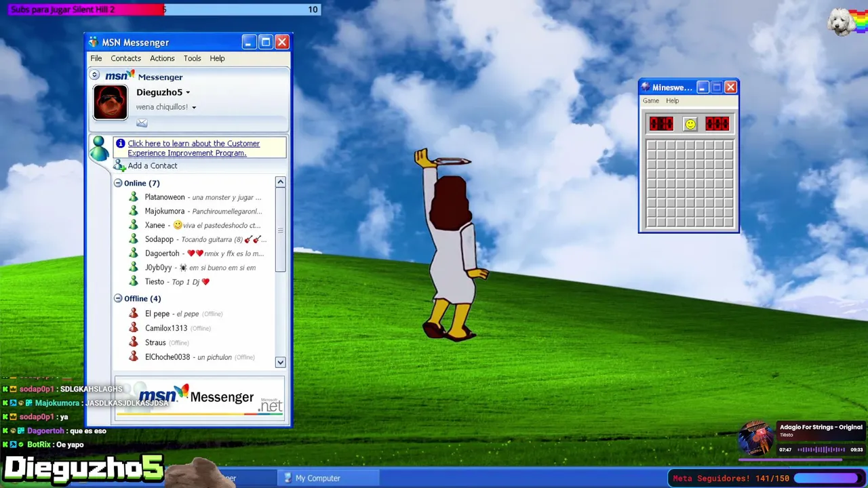Click the 'Add a Contact' link
The image size is (868, 488).
(x=153, y=166)
